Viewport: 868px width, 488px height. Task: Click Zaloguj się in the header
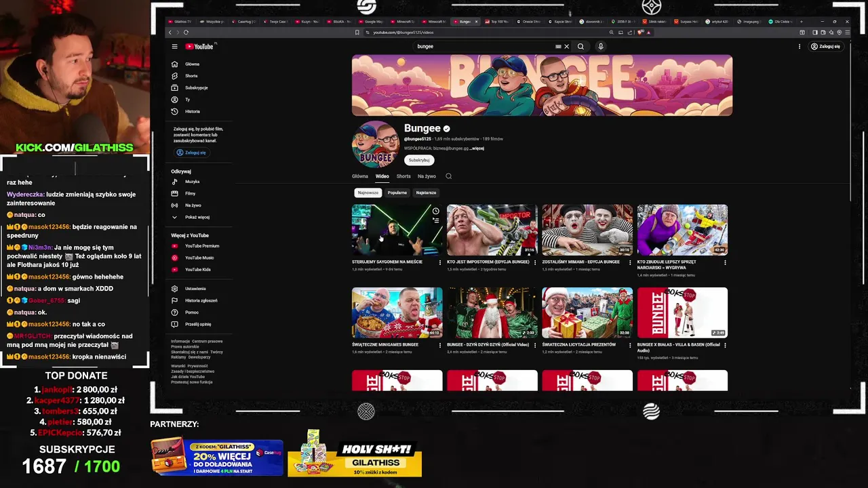click(826, 47)
